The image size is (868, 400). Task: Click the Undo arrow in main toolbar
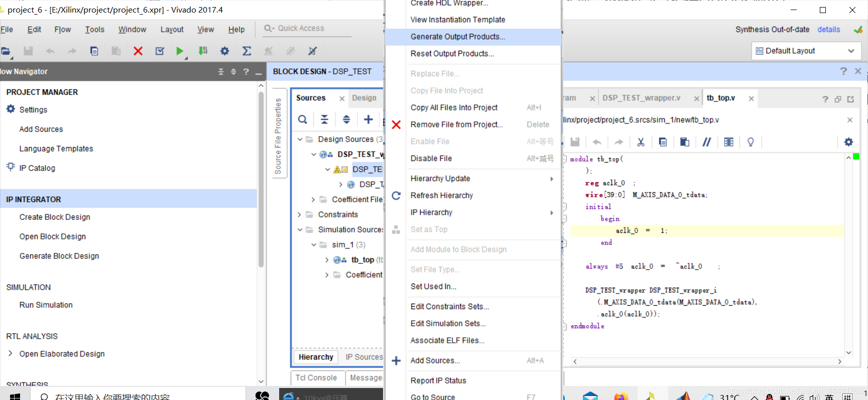point(50,51)
